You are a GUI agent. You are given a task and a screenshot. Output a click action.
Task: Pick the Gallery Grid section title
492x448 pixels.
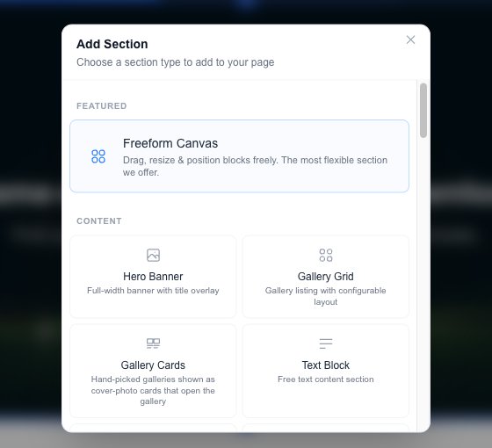[325, 277]
